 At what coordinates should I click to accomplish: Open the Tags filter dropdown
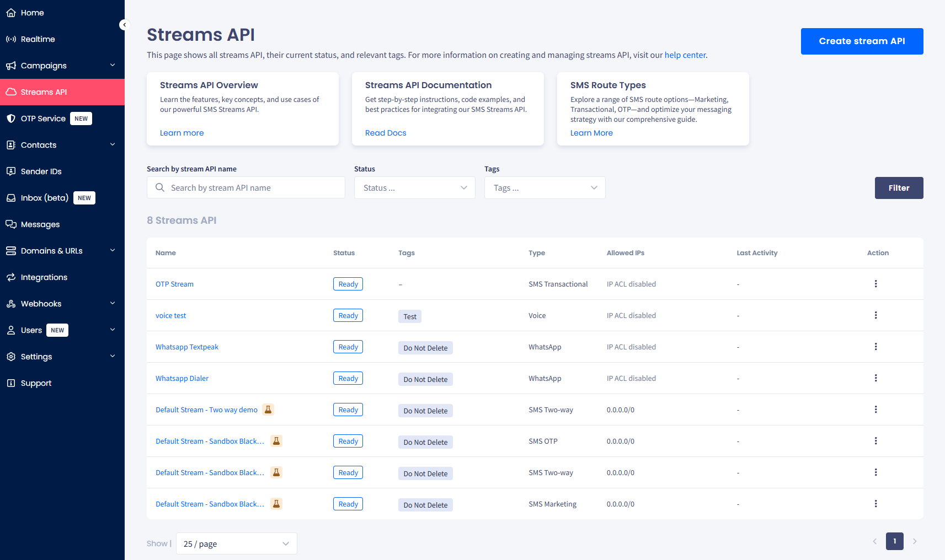[545, 188]
